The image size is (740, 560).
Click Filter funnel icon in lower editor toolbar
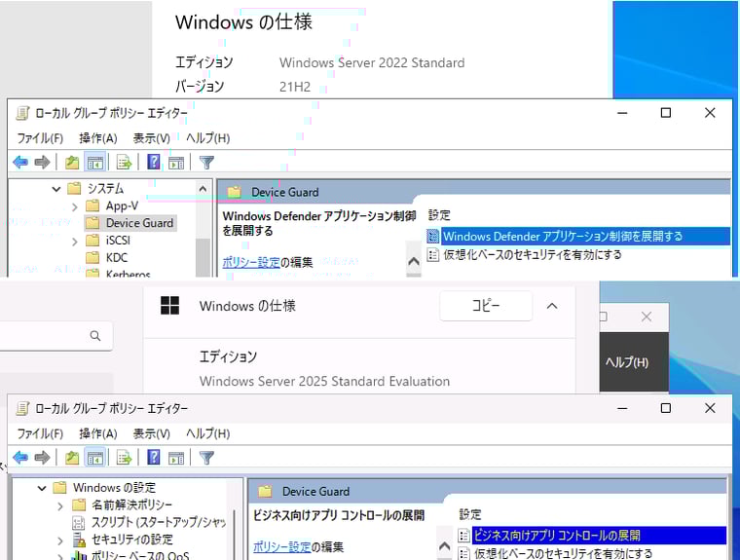pyautogui.click(x=206, y=457)
